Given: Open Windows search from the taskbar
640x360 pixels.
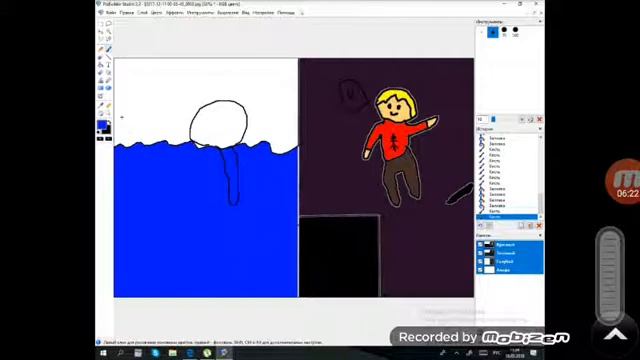Looking at the screenshot, I should point(120,353).
